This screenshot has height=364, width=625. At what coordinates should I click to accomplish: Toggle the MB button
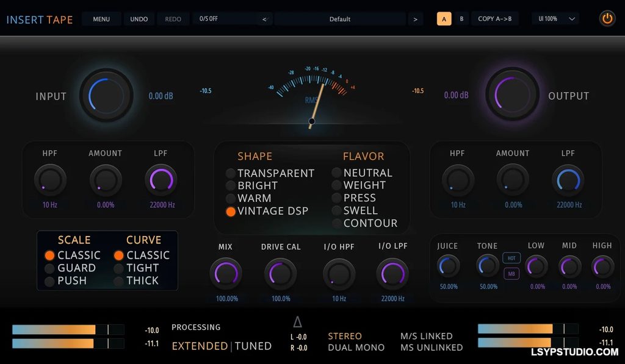[x=511, y=274]
